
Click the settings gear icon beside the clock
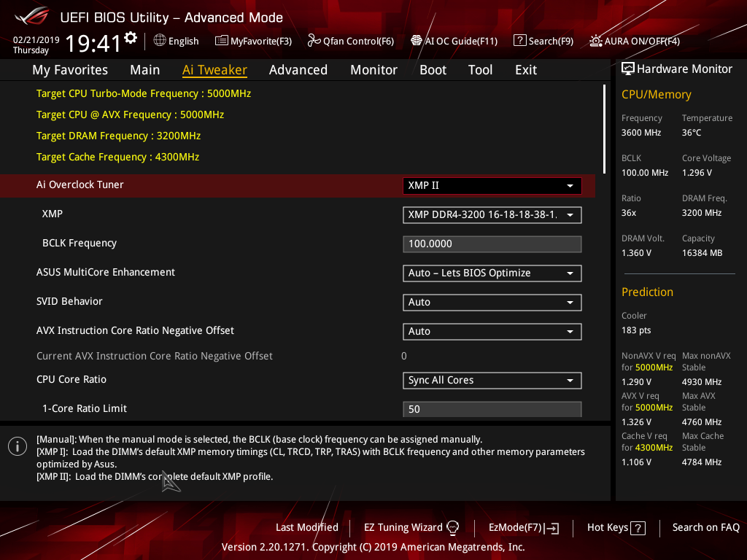coord(131,38)
